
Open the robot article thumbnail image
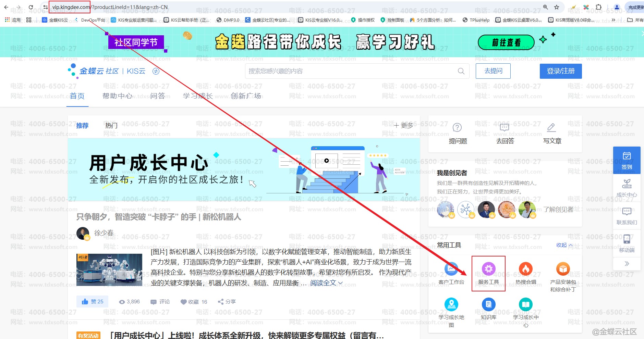click(109, 270)
